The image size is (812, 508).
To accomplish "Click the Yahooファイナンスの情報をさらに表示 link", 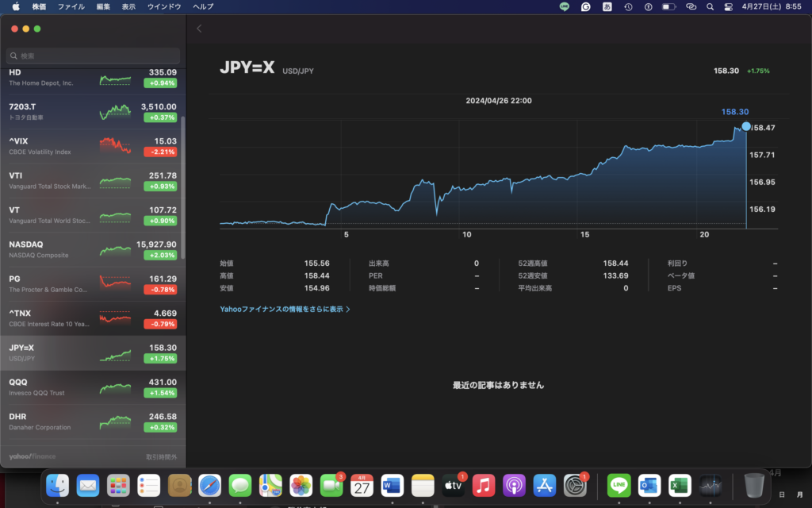I will coord(285,308).
